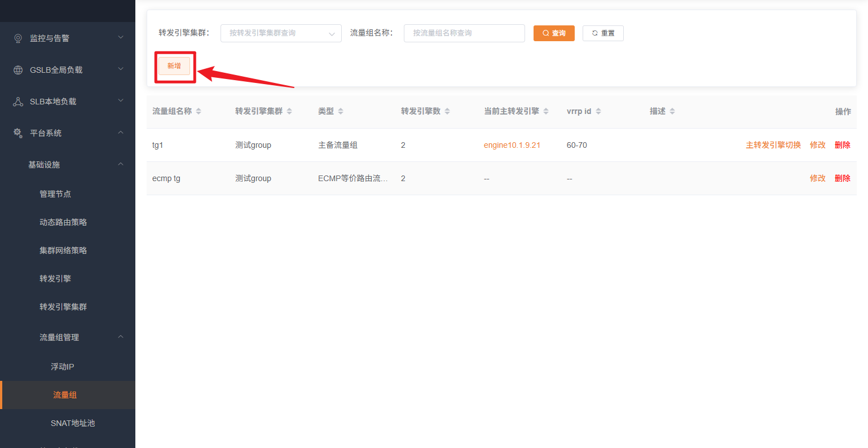This screenshot has height=448, width=868.
Task: Expand the GSLB全局负载 chevron
Action: click(120, 69)
